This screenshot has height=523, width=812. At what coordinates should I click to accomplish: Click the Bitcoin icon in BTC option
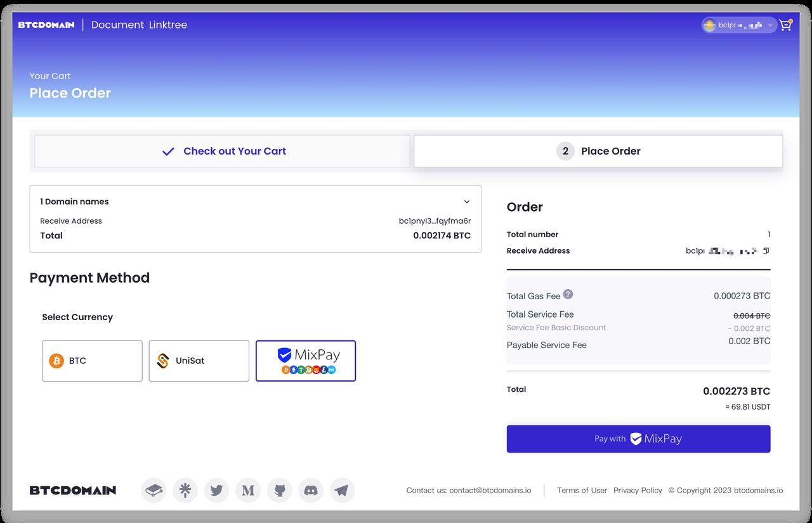point(56,361)
